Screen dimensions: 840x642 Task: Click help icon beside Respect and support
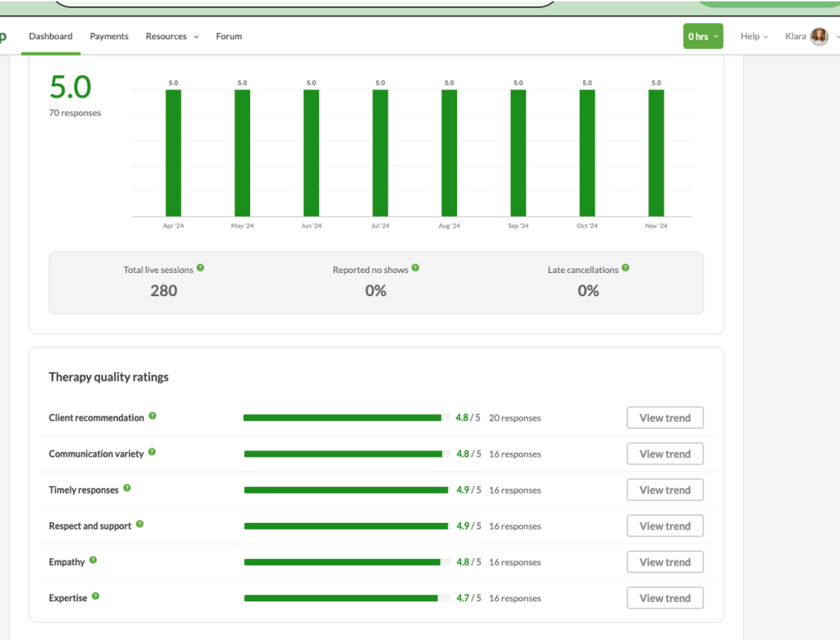tap(140, 525)
